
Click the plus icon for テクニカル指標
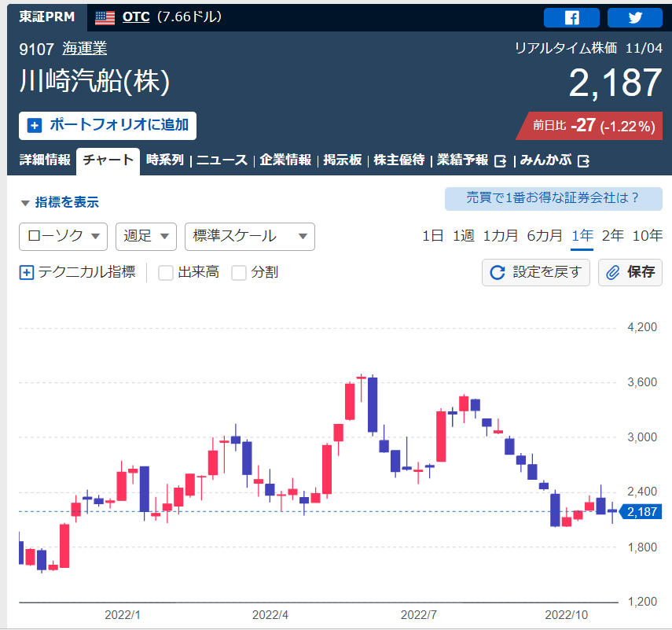(x=26, y=273)
